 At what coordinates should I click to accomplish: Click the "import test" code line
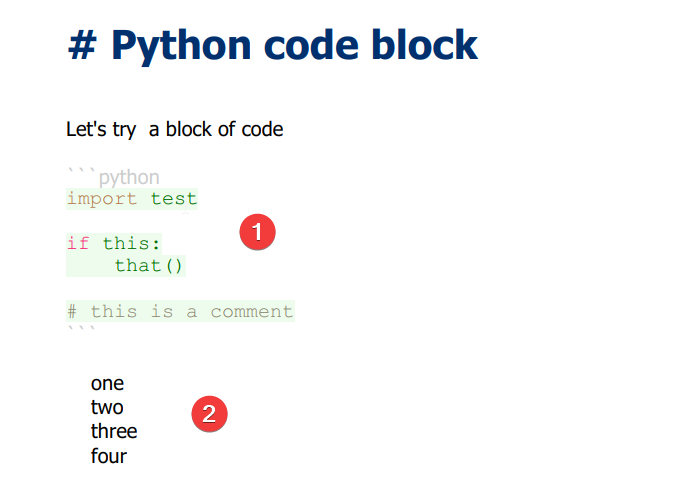tap(132, 199)
